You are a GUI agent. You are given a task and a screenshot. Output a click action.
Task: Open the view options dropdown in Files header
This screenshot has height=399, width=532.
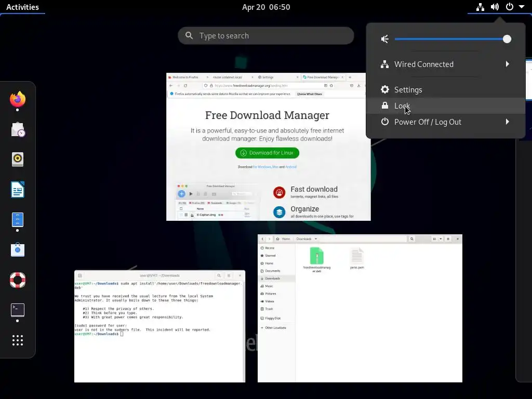(x=441, y=239)
